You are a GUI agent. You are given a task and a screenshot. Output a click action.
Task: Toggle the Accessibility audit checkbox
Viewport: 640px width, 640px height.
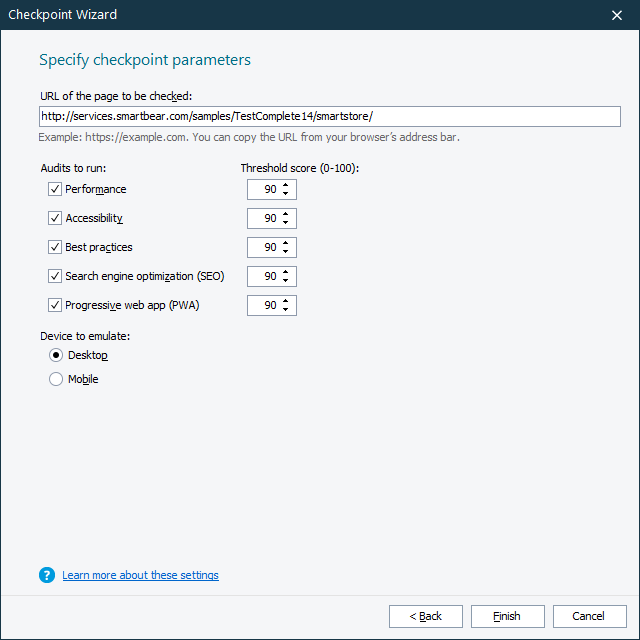coord(55,218)
